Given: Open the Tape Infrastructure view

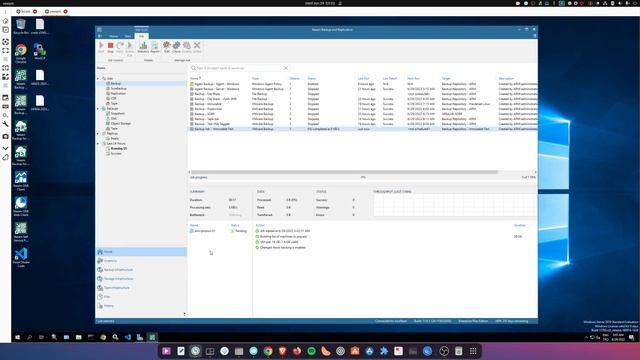Looking at the screenshot, I should pos(141,288).
